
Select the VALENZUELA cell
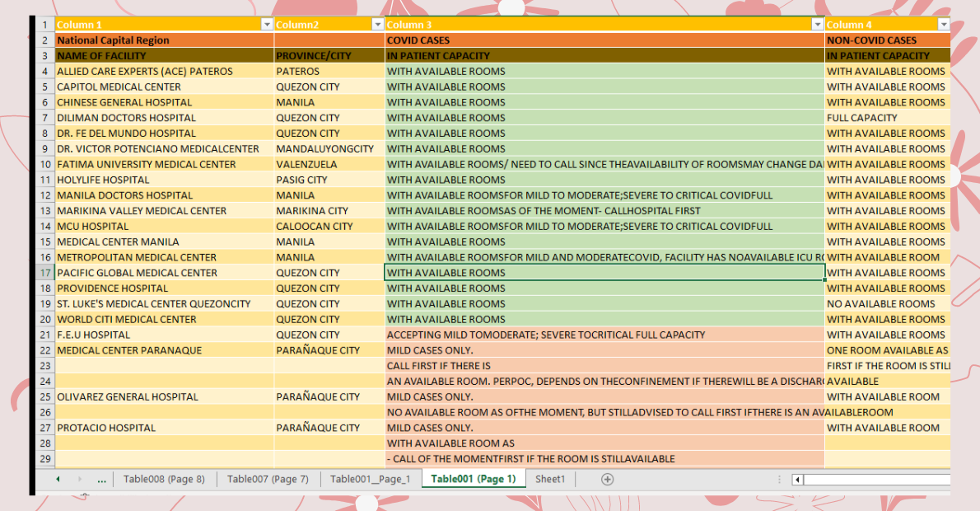click(329, 164)
